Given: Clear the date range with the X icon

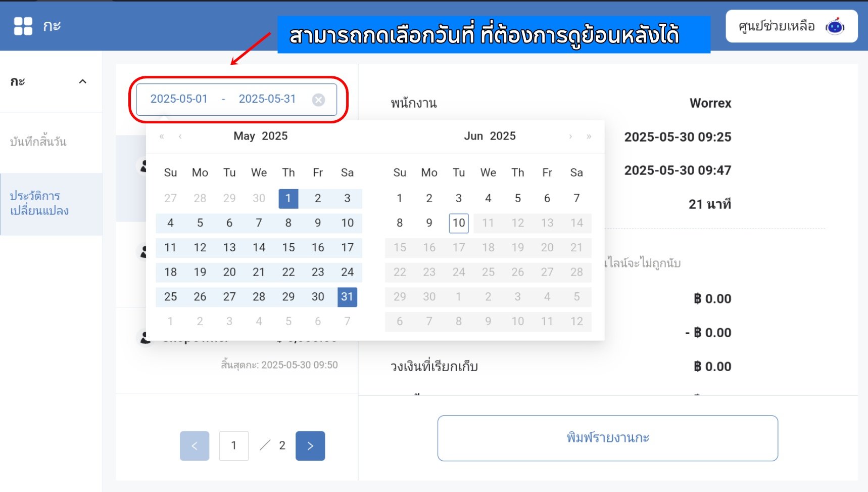Looking at the screenshot, I should coord(318,100).
